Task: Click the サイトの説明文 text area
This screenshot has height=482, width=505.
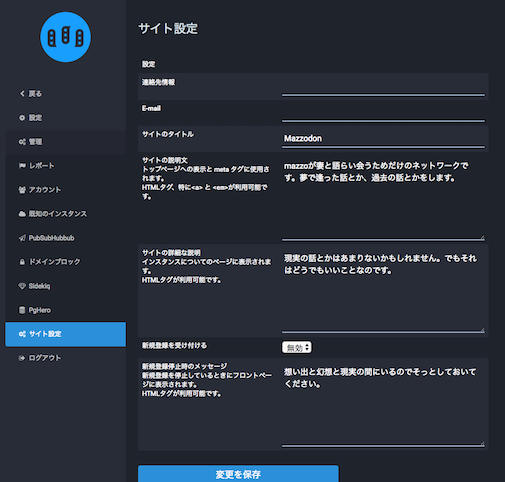Action: [383, 198]
